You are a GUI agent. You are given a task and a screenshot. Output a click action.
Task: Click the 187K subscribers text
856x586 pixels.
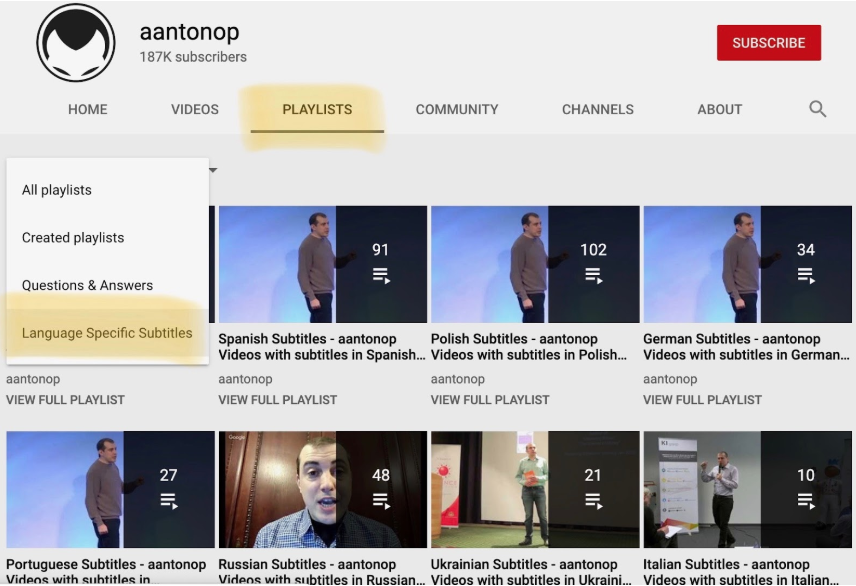tap(193, 57)
